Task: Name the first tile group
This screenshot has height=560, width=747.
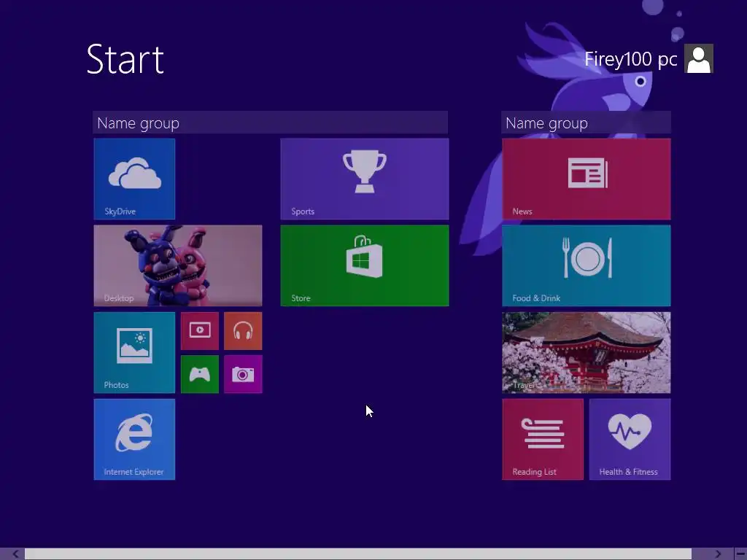Action: (x=270, y=122)
